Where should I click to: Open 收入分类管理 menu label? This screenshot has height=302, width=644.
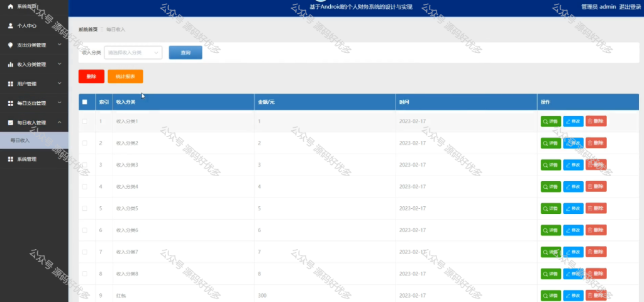pos(31,65)
